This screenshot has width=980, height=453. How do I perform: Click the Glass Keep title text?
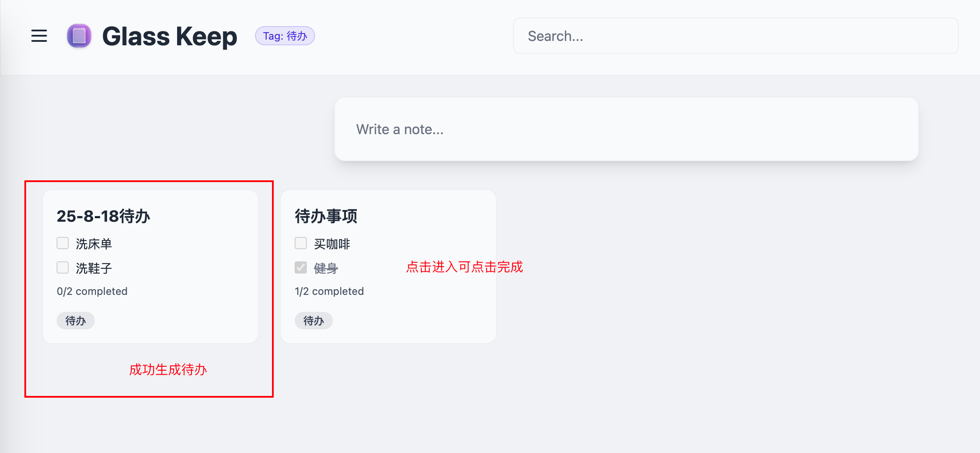[170, 36]
